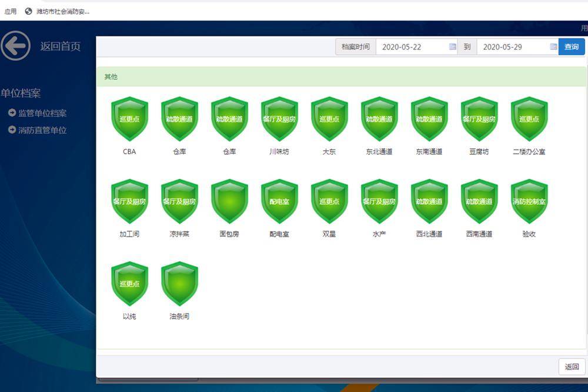The image size is (588, 392).
Task: Open the 二楼办公室 shield icon
Action: click(529, 119)
